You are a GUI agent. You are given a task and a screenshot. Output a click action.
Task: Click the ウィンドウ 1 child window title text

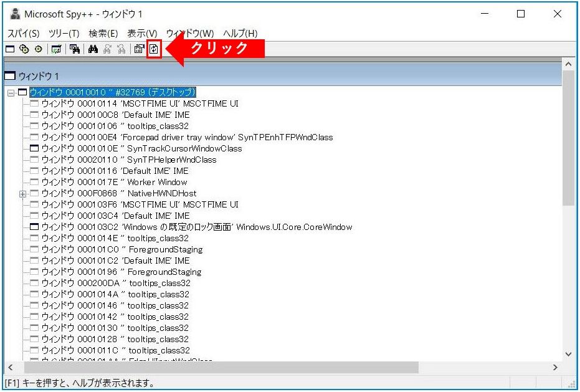pyautogui.click(x=39, y=76)
